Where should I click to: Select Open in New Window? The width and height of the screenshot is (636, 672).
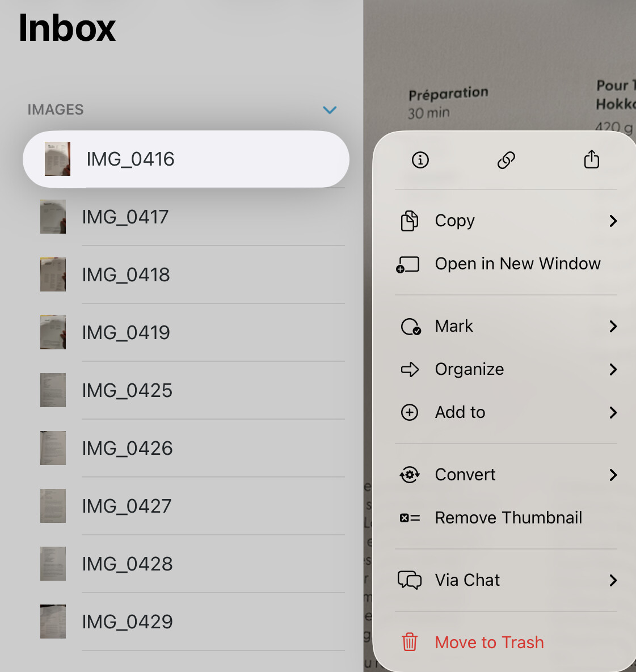tap(506, 264)
